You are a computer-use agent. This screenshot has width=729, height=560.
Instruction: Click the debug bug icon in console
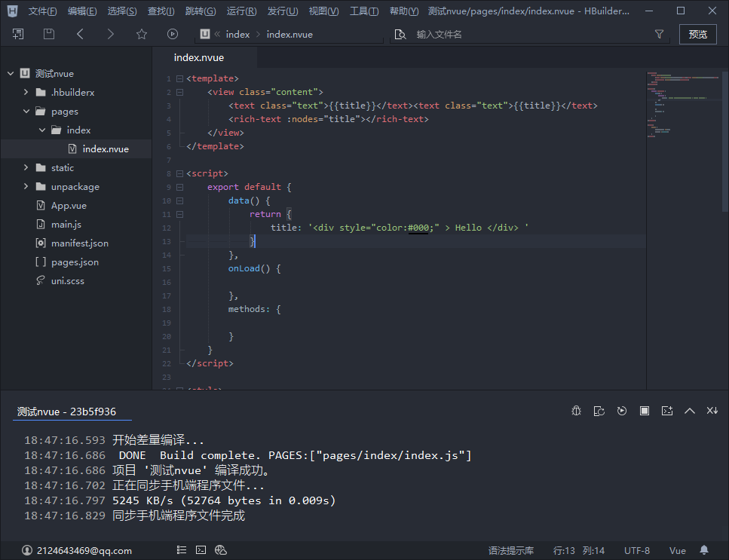[577, 411]
